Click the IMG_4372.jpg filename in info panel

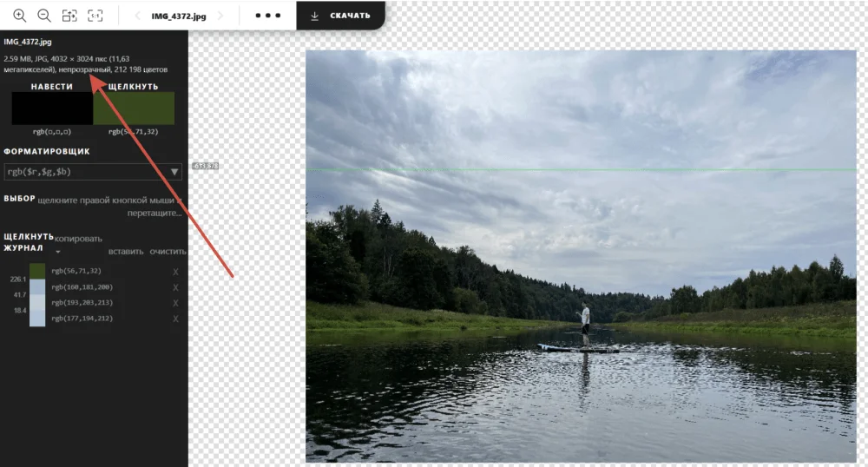pyautogui.click(x=28, y=42)
